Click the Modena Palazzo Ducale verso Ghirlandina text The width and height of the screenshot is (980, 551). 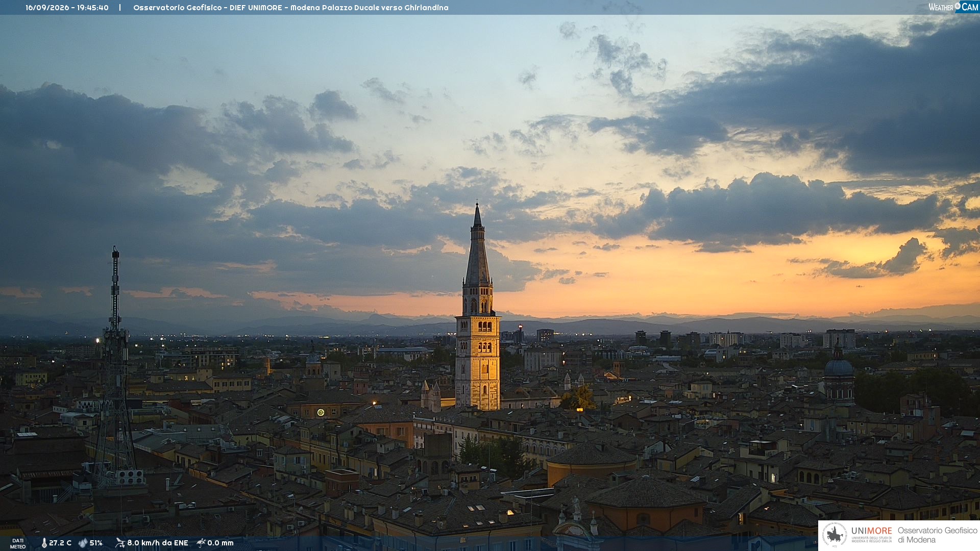tap(370, 8)
